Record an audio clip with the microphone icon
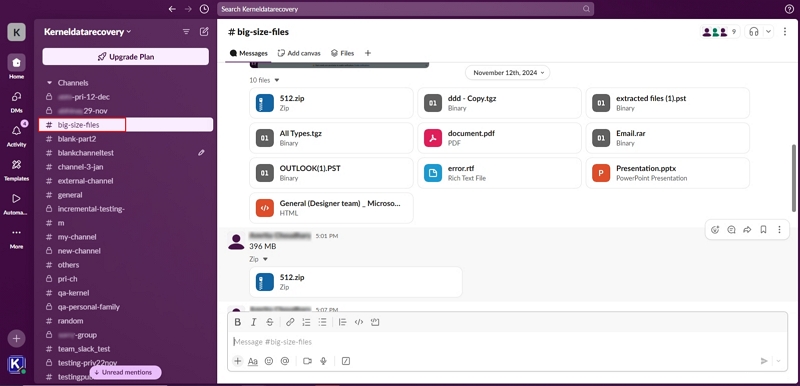The image size is (800, 386). pos(323,361)
